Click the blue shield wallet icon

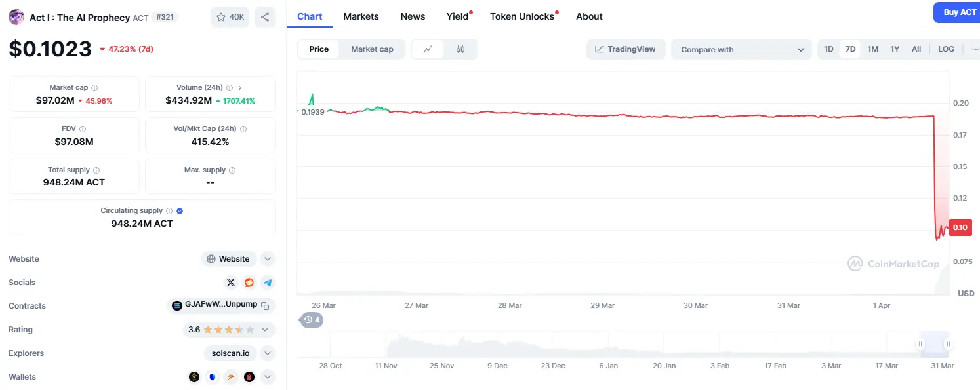213,377
